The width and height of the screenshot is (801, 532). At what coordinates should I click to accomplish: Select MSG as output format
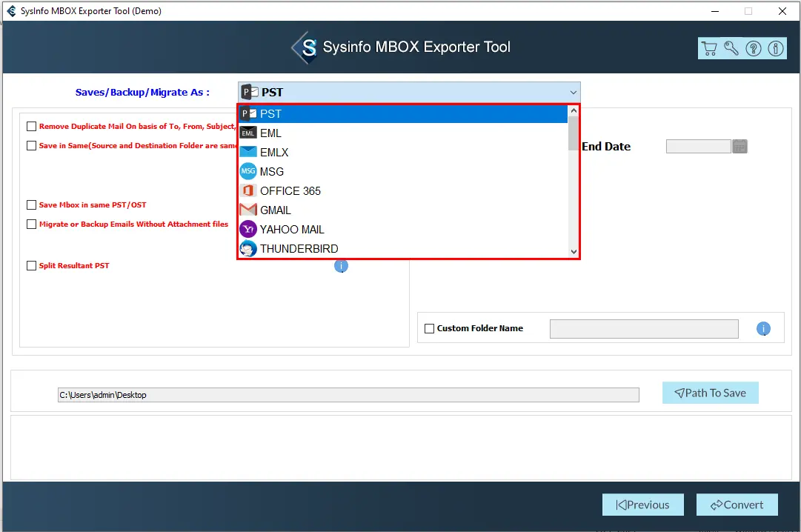pyautogui.click(x=403, y=172)
